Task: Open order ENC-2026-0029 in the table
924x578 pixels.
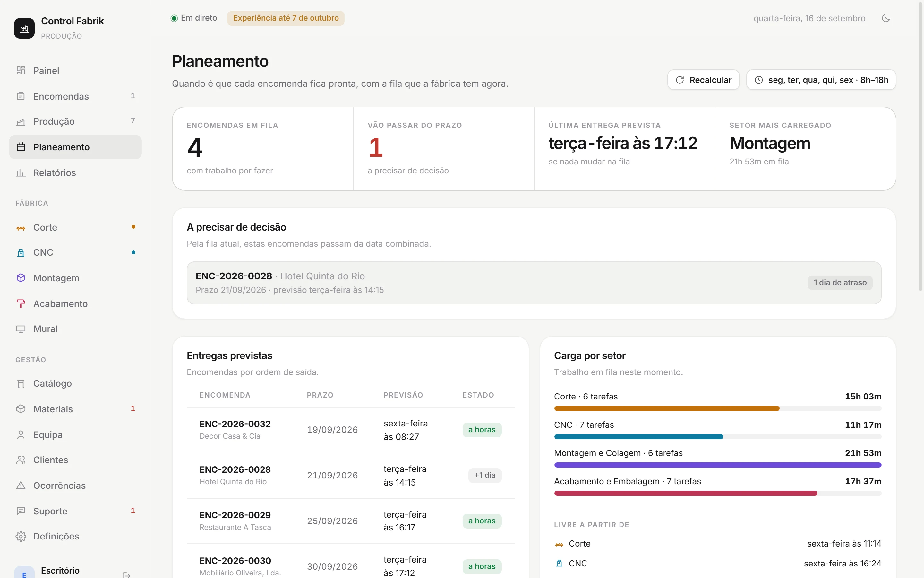Action: point(350,521)
